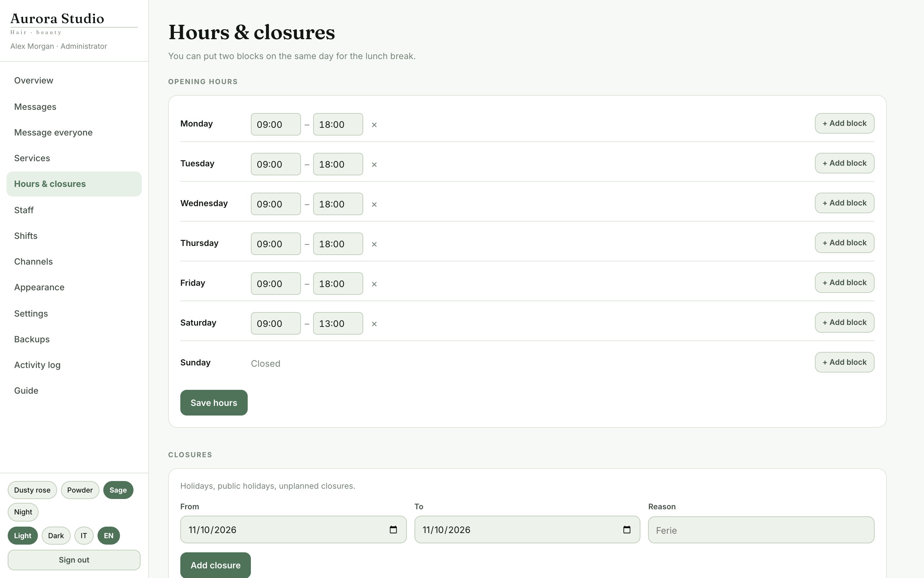
Task: Open the Services section
Action: [74, 158]
